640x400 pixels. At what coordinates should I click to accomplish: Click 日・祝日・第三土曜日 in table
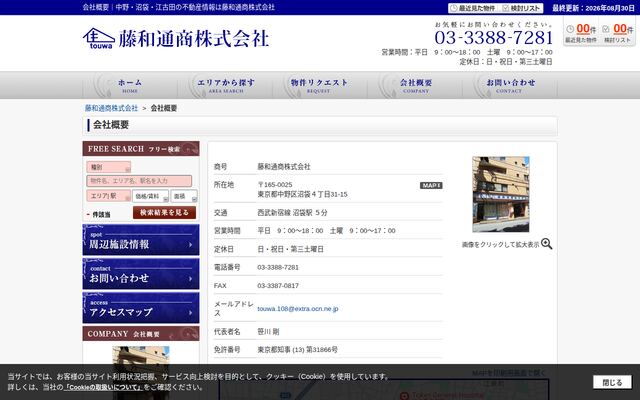pos(290,249)
